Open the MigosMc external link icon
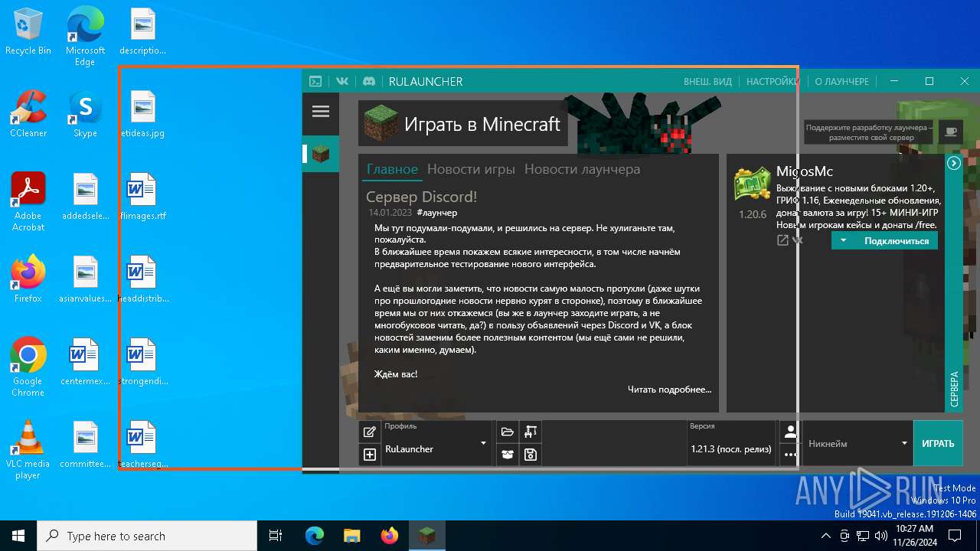This screenshot has width=980, height=551. [782, 240]
